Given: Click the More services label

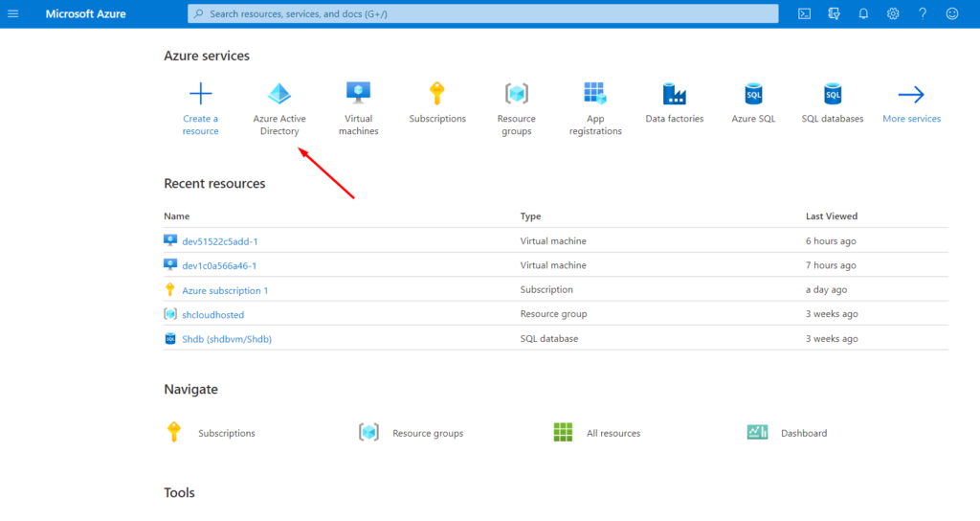Looking at the screenshot, I should [x=911, y=118].
